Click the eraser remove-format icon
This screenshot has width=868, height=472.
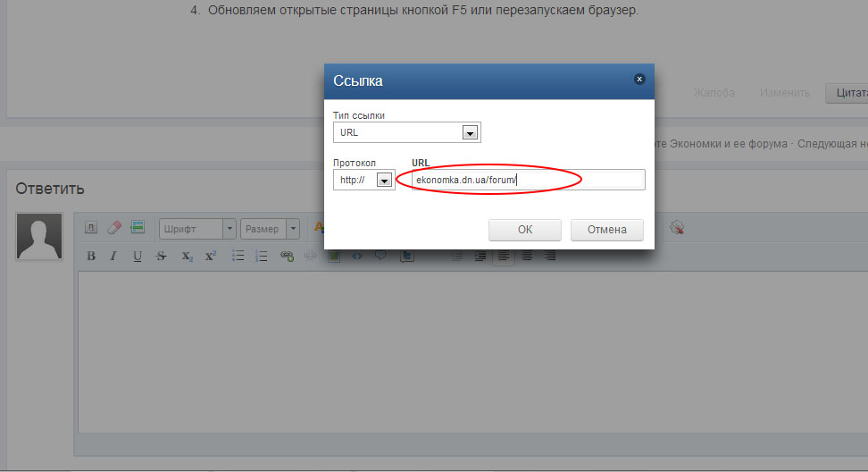pyautogui.click(x=114, y=227)
